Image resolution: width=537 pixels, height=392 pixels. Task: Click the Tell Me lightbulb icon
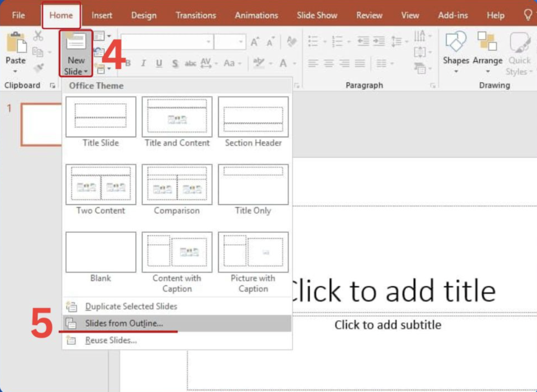tap(528, 15)
